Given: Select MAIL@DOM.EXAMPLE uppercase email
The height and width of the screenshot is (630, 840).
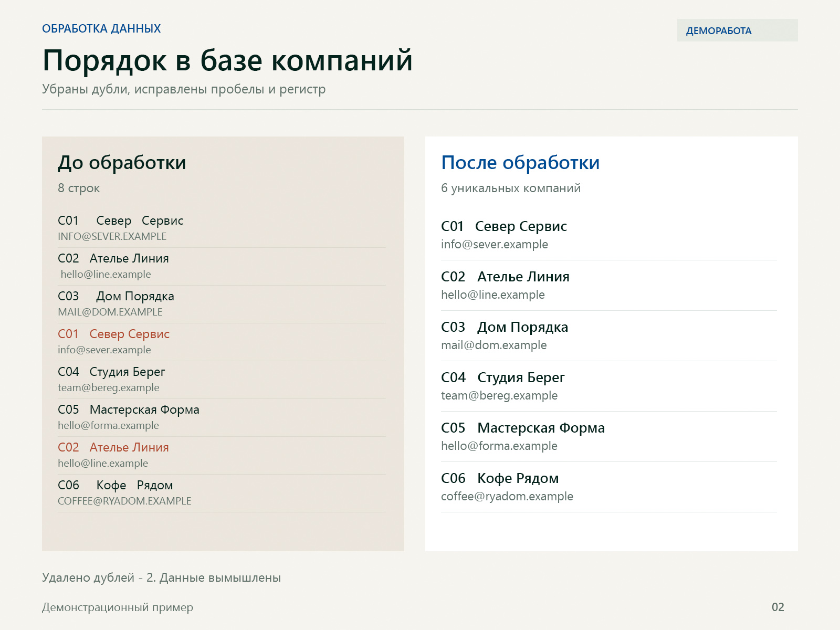Looking at the screenshot, I should tap(110, 312).
